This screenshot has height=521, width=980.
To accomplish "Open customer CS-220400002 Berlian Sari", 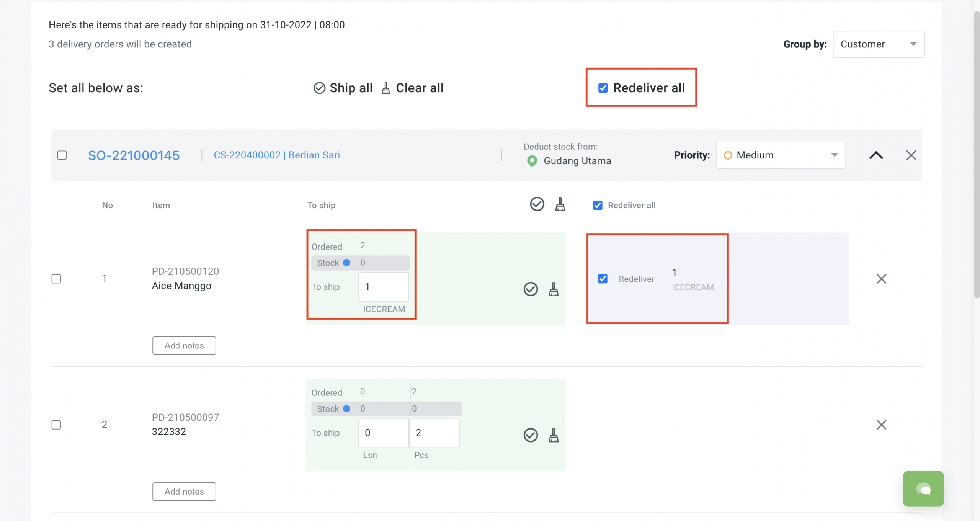I will click(x=277, y=155).
